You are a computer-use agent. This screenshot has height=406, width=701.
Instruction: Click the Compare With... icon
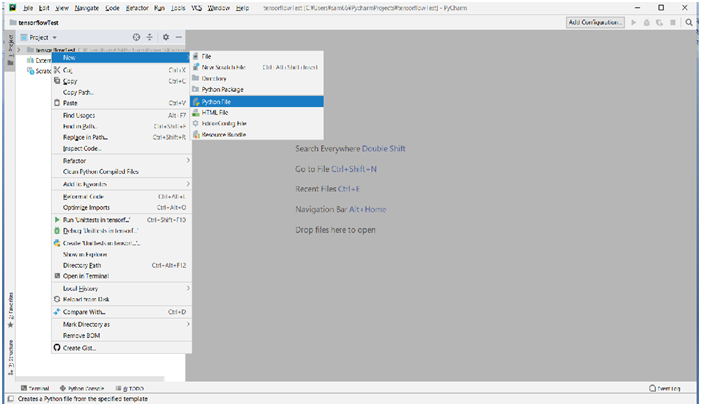pyautogui.click(x=57, y=312)
